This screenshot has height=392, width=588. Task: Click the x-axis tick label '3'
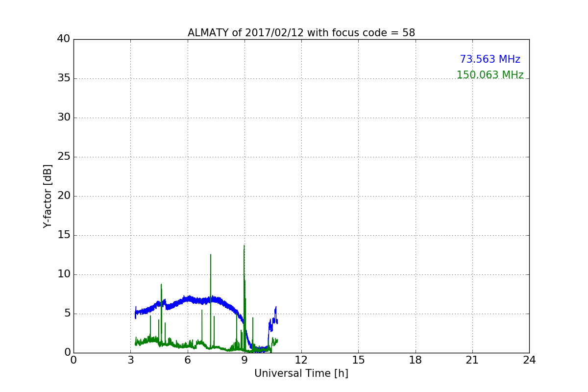pos(130,360)
